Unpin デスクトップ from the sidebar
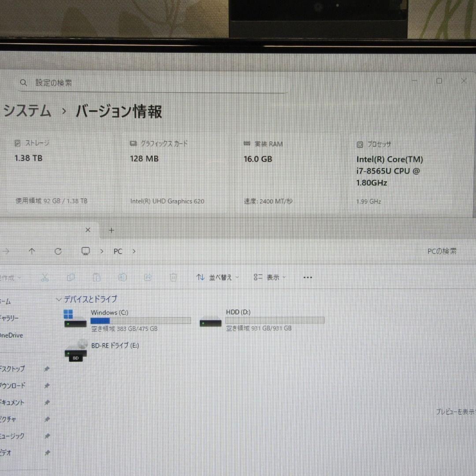 (46, 369)
